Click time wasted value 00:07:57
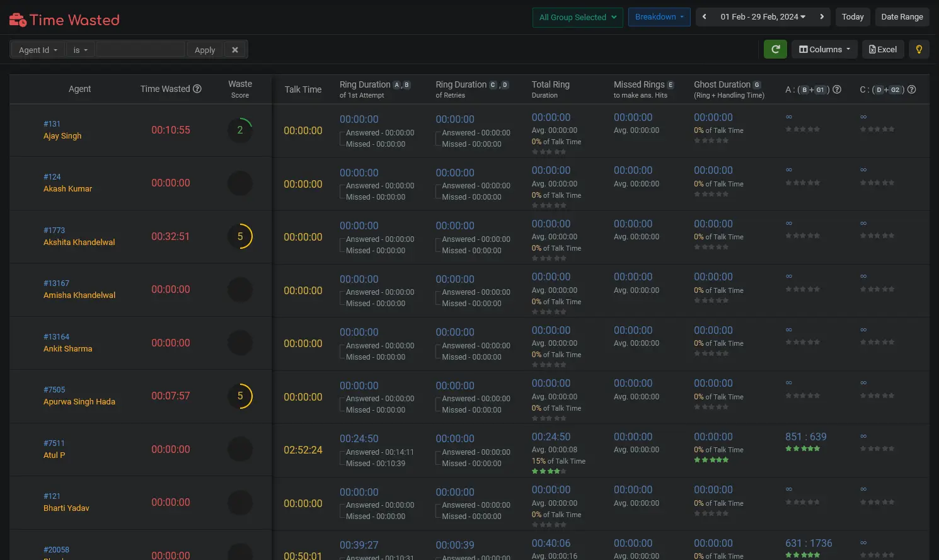Image resolution: width=939 pixels, height=560 pixels. 171,396
